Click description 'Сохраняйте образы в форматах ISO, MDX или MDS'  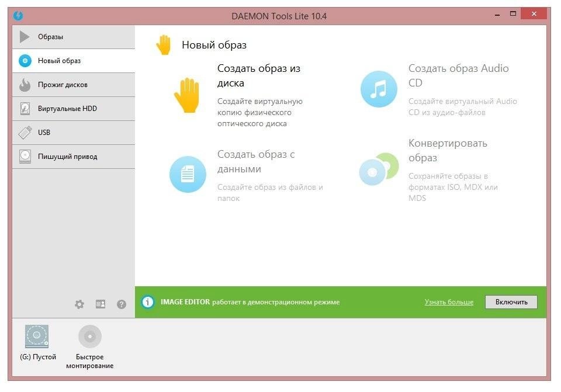coord(453,187)
